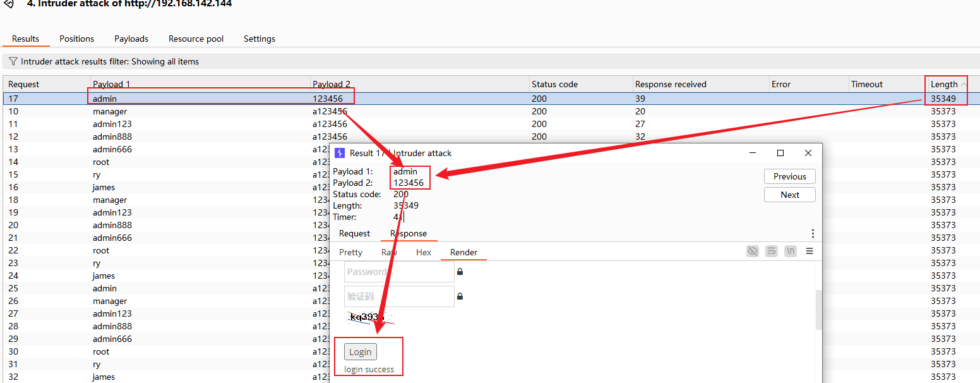Click the kq393 captcha image

[x=371, y=317]
